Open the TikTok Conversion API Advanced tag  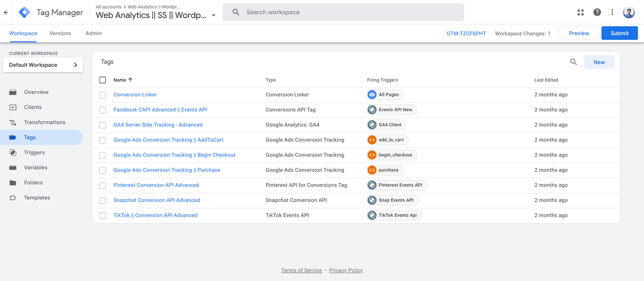(x=155, y=215)
